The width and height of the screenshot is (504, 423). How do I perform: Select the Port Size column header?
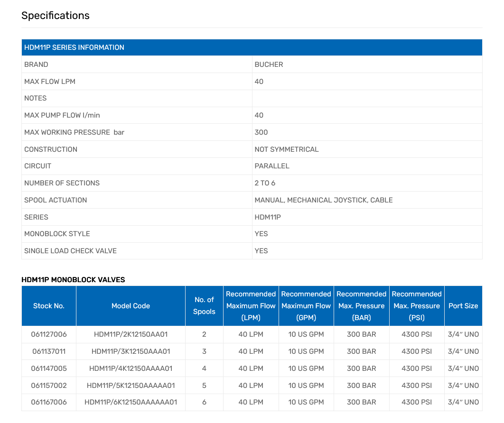463,306
